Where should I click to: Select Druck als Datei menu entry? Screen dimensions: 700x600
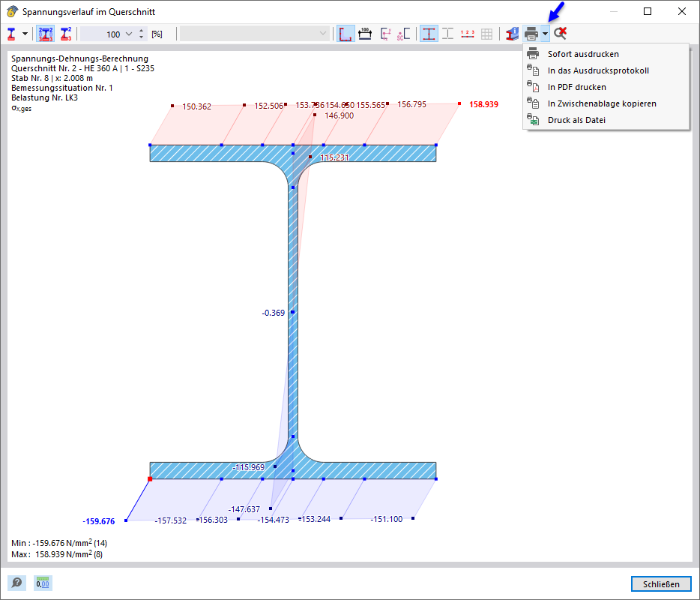pos(606,120)
